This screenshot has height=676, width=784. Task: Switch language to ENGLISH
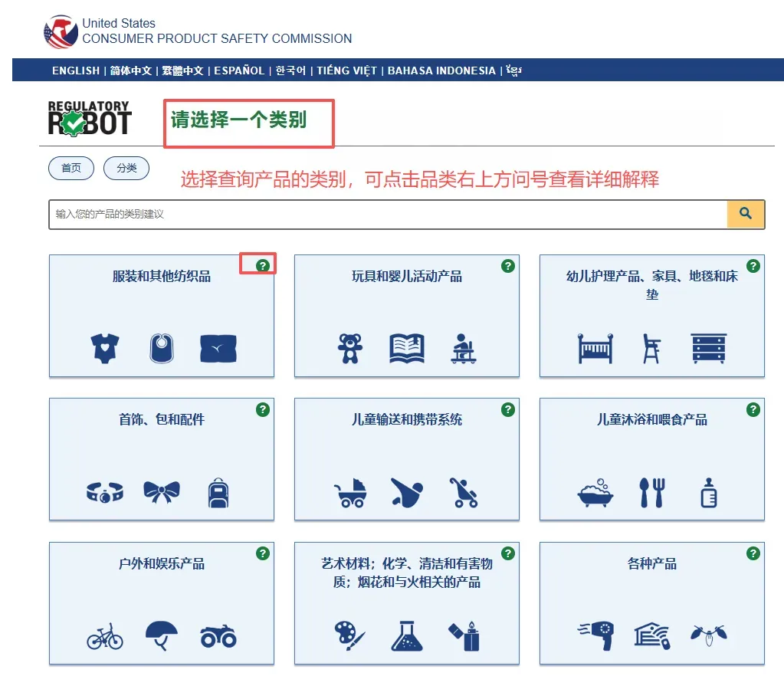point(76,71)
